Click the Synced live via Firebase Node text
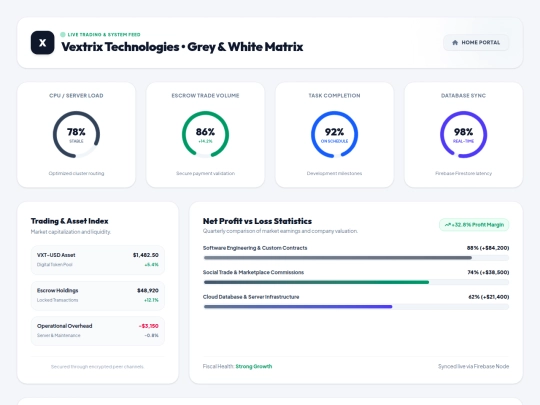This screenshot has width=540, height=405. pyautogui.click(x=474, y=366)
